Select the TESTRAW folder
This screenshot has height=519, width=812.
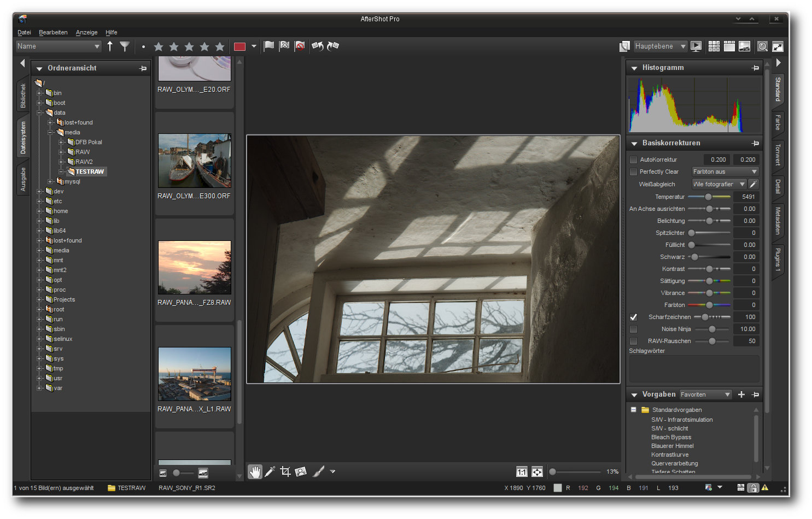point(90,172)
